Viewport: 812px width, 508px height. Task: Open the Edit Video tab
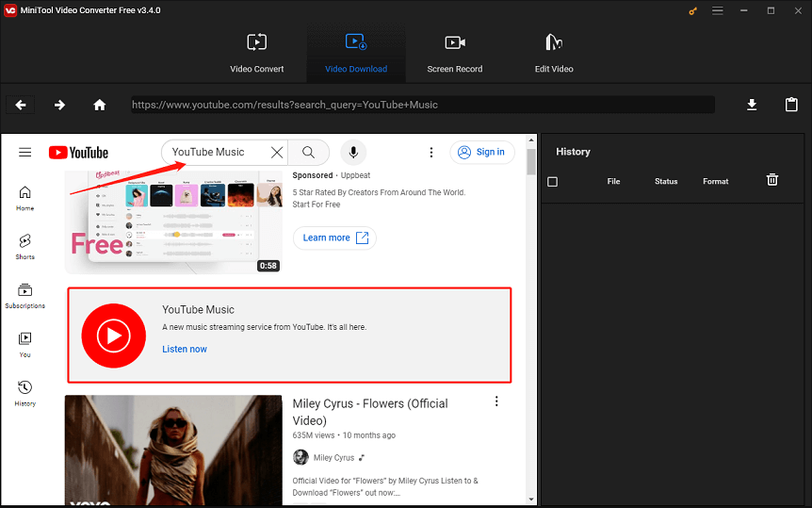tap(554, 54)
